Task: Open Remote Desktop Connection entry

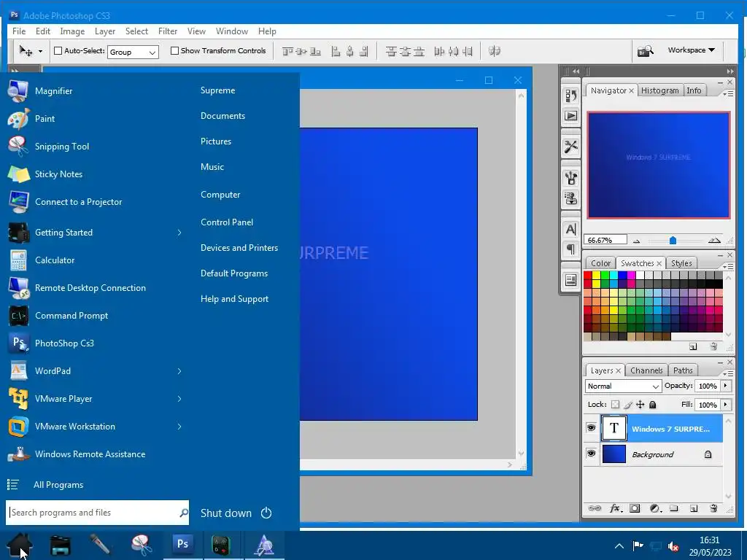Action: click(94, 287)
